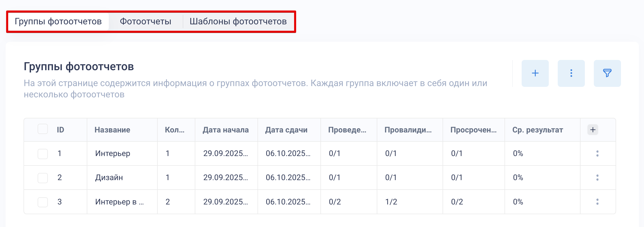Sort by the Название column header

point(112,130)
